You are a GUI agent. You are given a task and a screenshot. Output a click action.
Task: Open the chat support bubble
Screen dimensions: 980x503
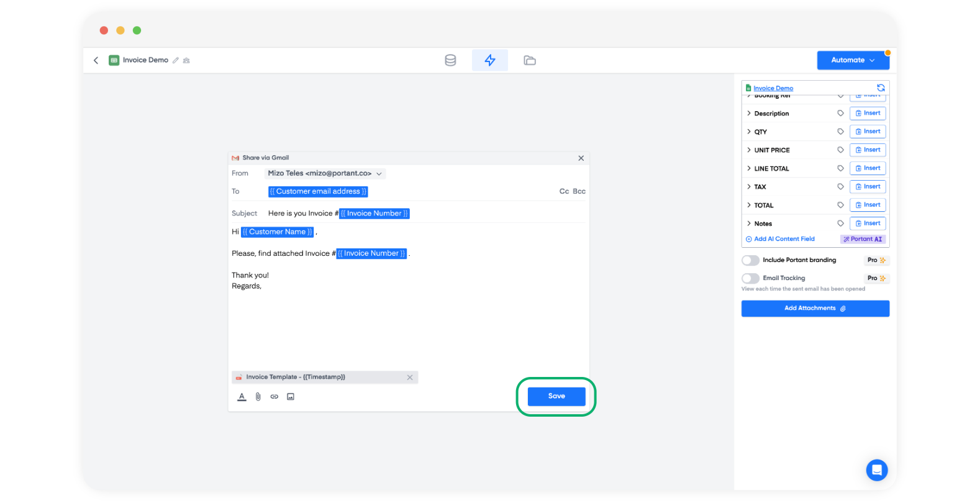tap(876, 470)
